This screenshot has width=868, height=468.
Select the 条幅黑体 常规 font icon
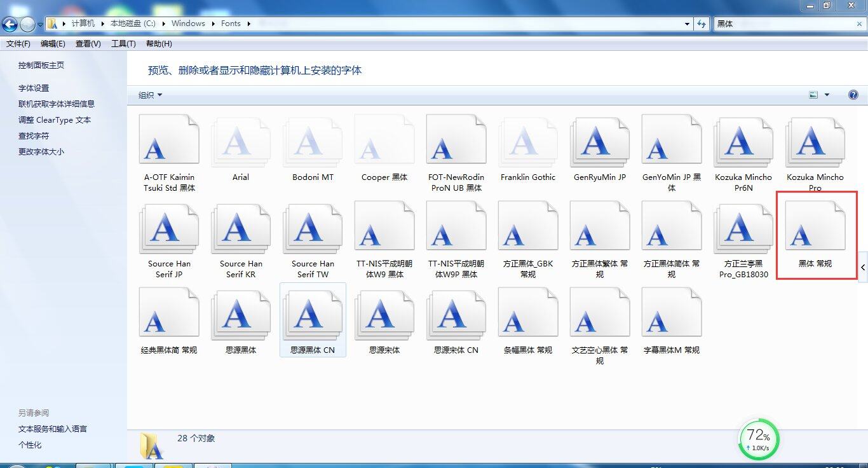[528, 313]
